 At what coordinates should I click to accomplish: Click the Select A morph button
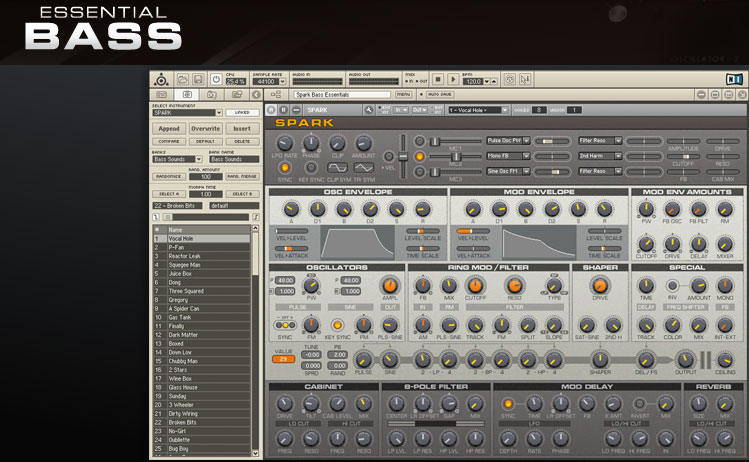(x=169, y=194)
